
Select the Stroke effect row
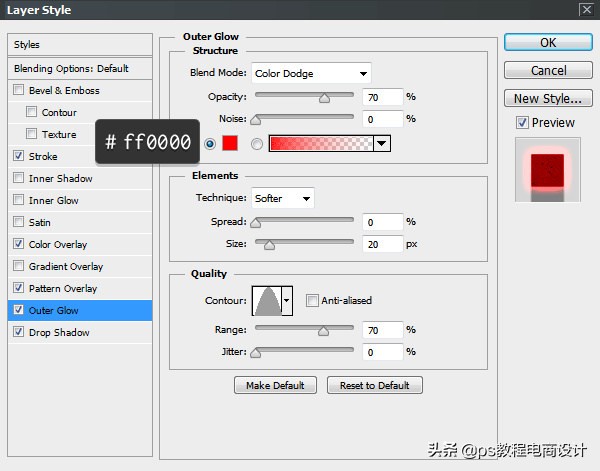(x=80, y=156)
